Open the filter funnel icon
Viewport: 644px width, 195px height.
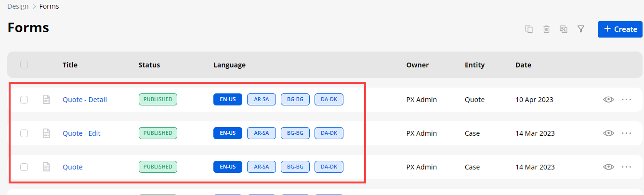581,29
